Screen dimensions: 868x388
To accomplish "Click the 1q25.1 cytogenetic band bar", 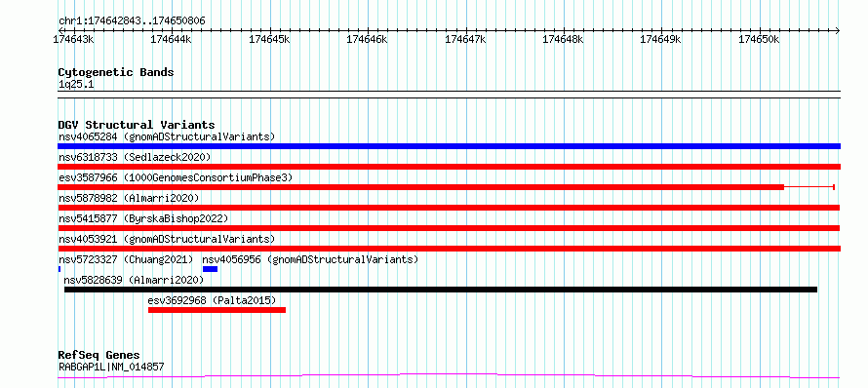I will point(449,95).
